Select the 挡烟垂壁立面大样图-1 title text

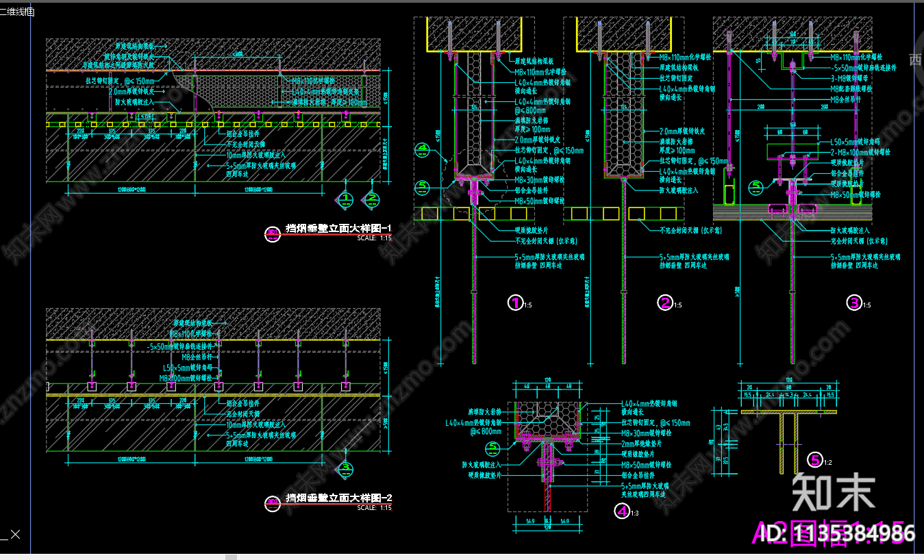coord(338,229)
